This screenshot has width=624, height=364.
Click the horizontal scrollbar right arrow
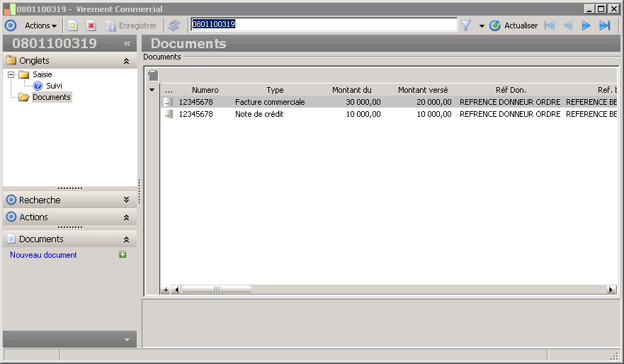612,290
